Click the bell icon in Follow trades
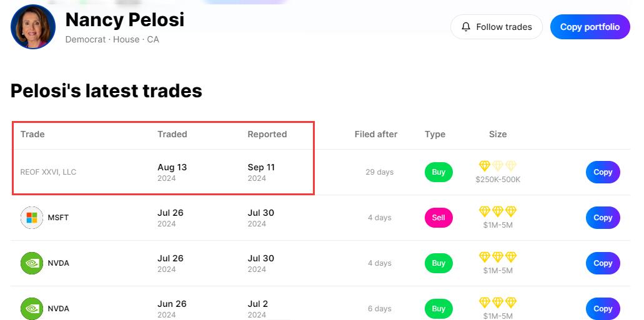 coord(466,27)
